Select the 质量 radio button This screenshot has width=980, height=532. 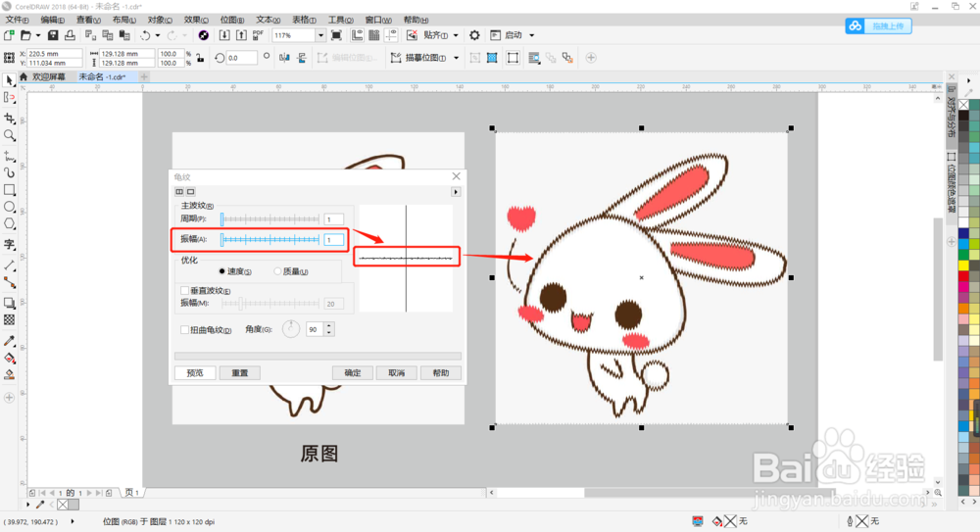277,271
